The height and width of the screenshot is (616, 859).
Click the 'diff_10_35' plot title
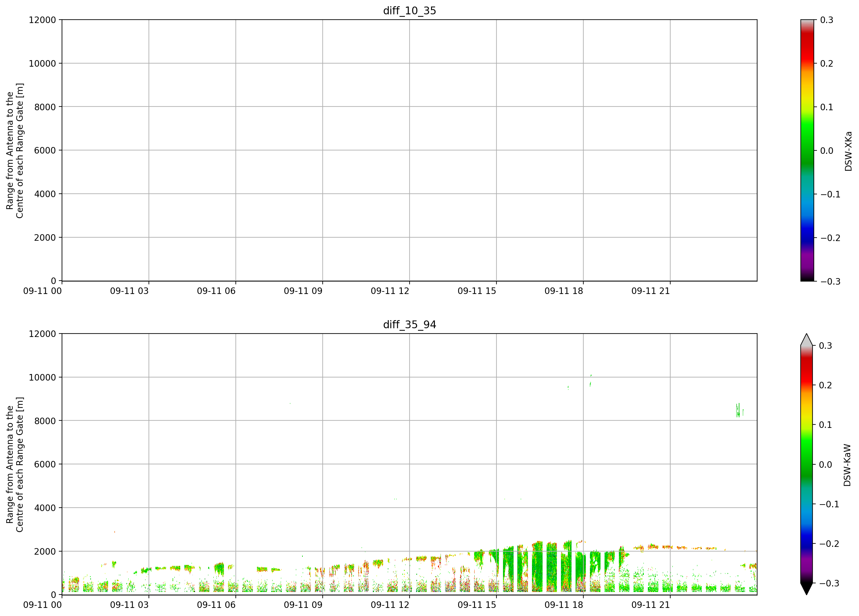click(x=410, y=11)
